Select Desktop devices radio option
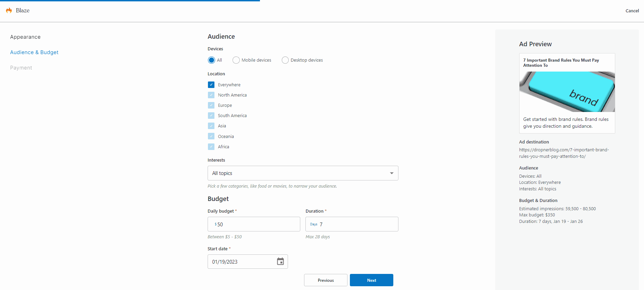The width and height of the screenshot is (644, 290). coord(285,60)
